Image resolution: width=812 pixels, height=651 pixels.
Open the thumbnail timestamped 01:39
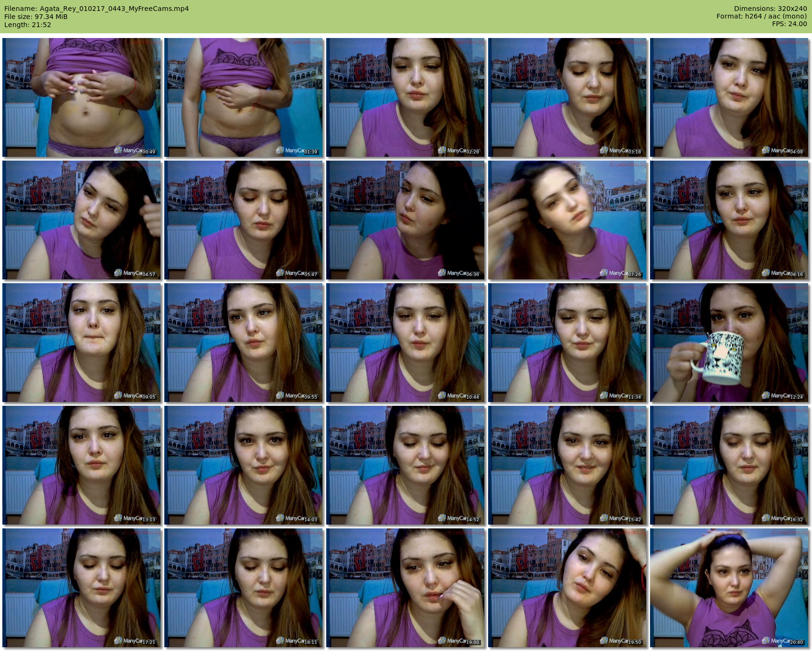click(244, 97)
